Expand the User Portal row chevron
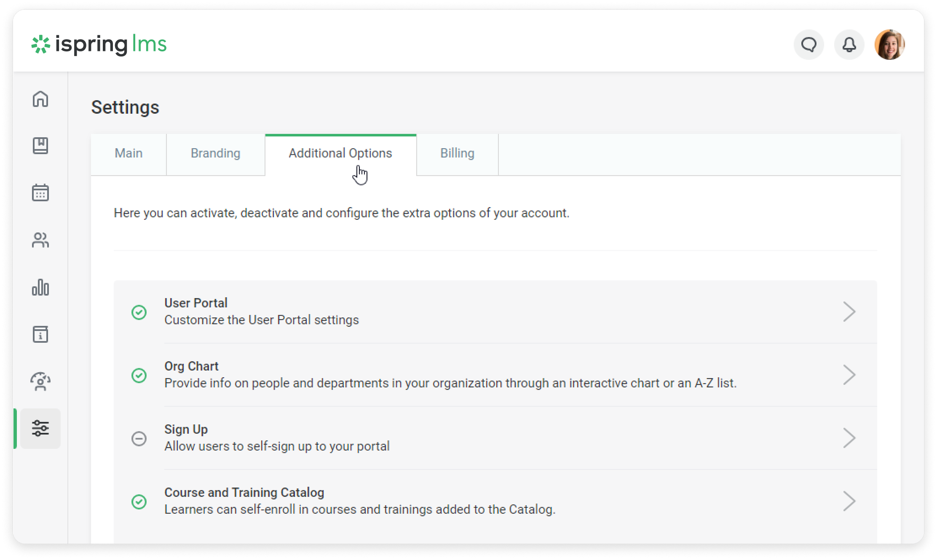The height and width of the screenshot is (560, 937). tap(849, 312)
